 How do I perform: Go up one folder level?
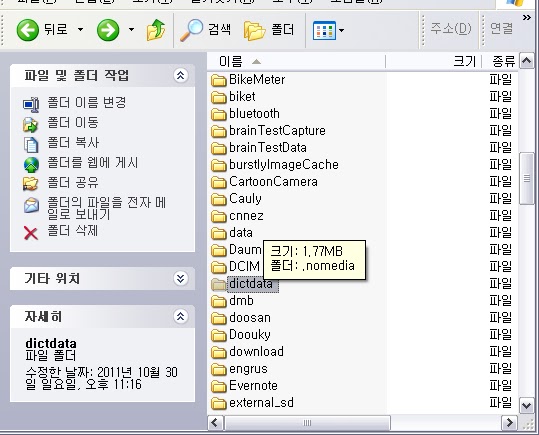point(156,30)
